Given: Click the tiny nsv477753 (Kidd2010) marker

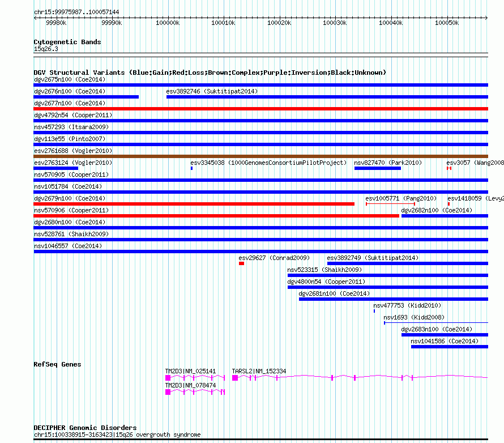Looking at the screenshot, I should pyautogui.click(x=374, y=311).
